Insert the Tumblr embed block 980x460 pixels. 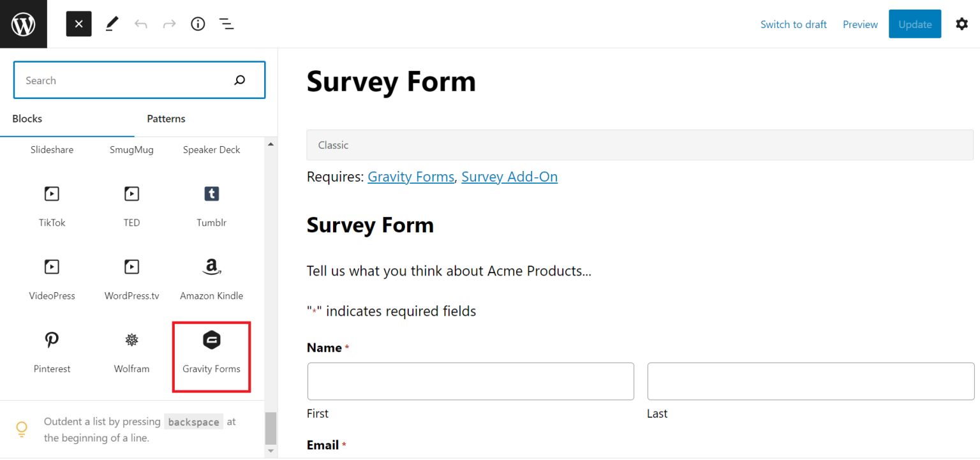point(211,204)
